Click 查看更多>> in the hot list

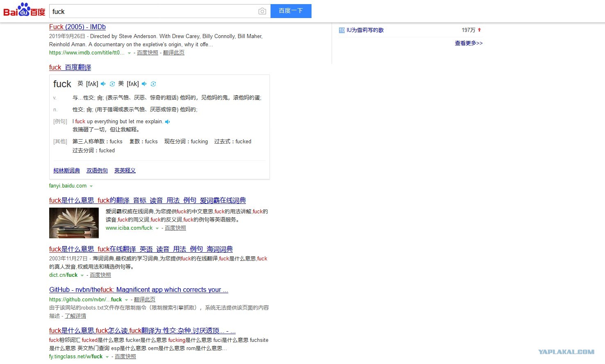[x=469, y=43]
